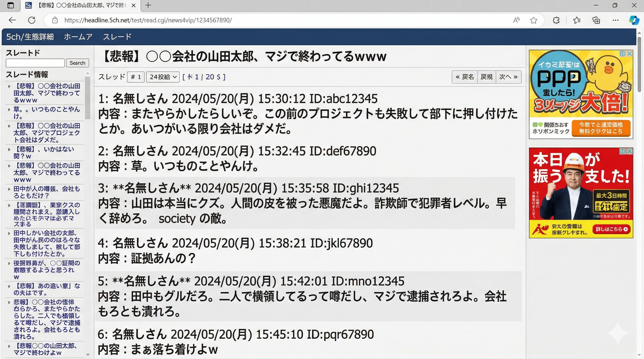The image size is (644, 359).
Task: Click the main page vertical scrollbar thumb
Action: click(640, 64)
